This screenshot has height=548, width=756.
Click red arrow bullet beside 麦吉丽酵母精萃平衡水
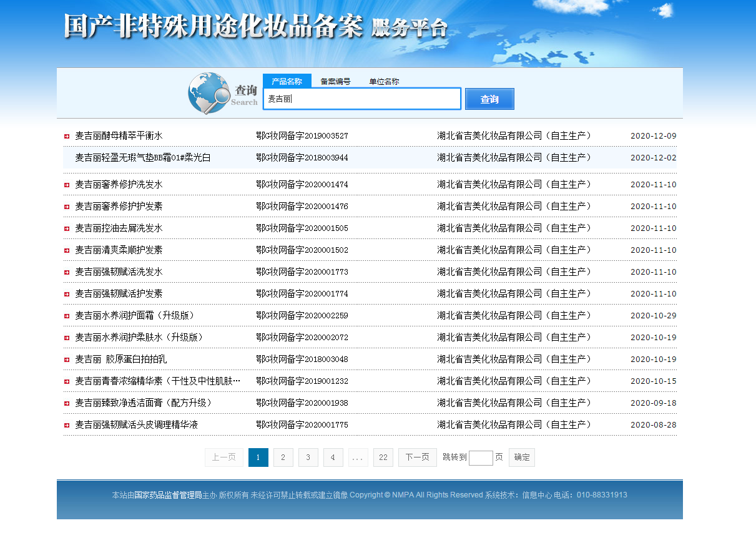[67, 136]
